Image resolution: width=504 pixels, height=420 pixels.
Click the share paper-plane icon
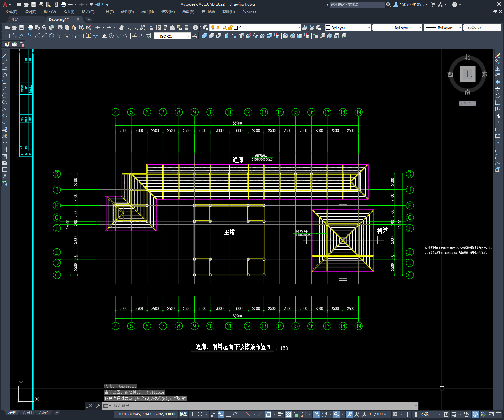click(98, 5)
